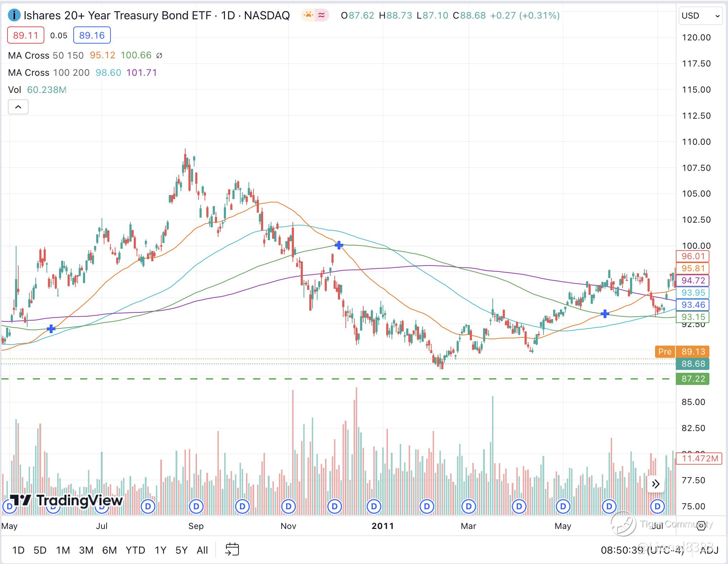Image resolution: width=728 pixels, height=564 pixels.
Task: Click the dividend marker near Nov
Action: (x=289, y=506)
